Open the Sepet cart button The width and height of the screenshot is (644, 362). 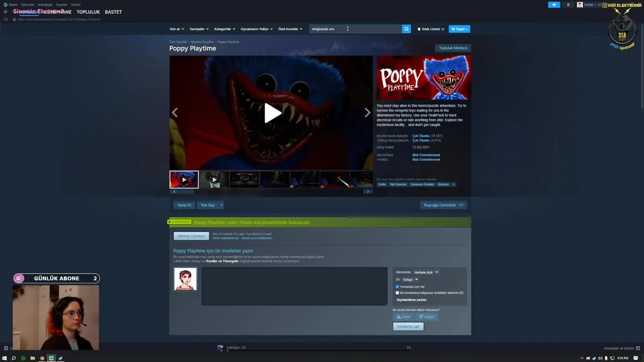(459, 29)
